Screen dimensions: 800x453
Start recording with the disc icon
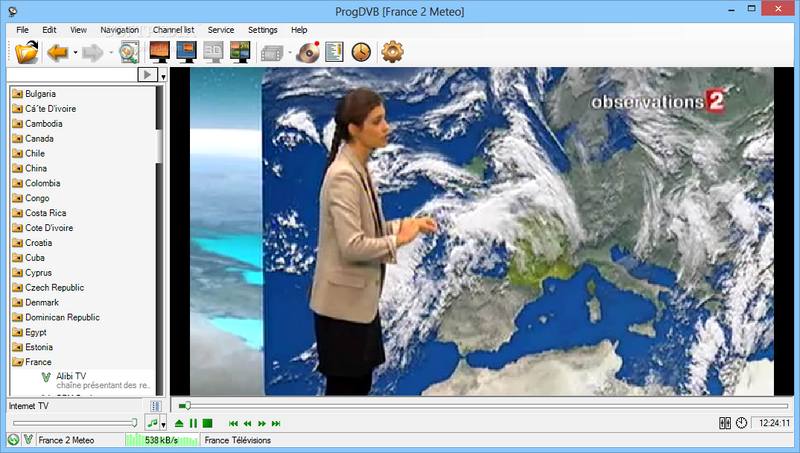pyautogui.click(x=308, y=52)
